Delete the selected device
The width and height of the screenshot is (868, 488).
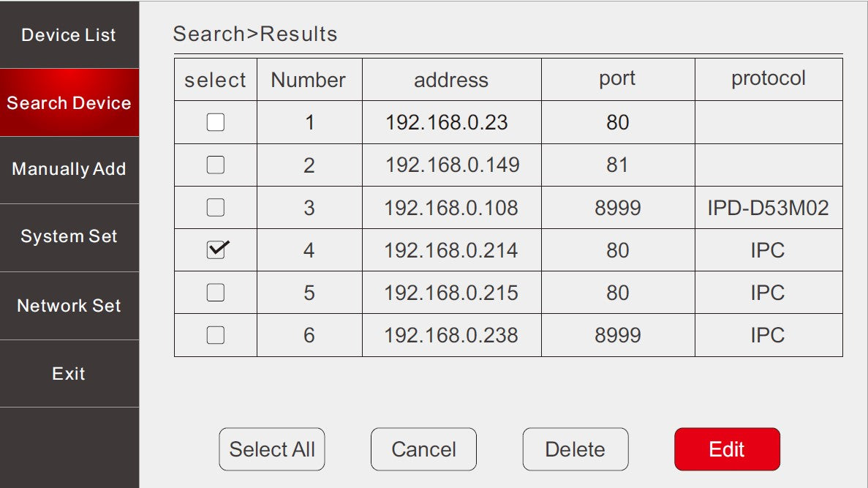(x=575, y=449)
